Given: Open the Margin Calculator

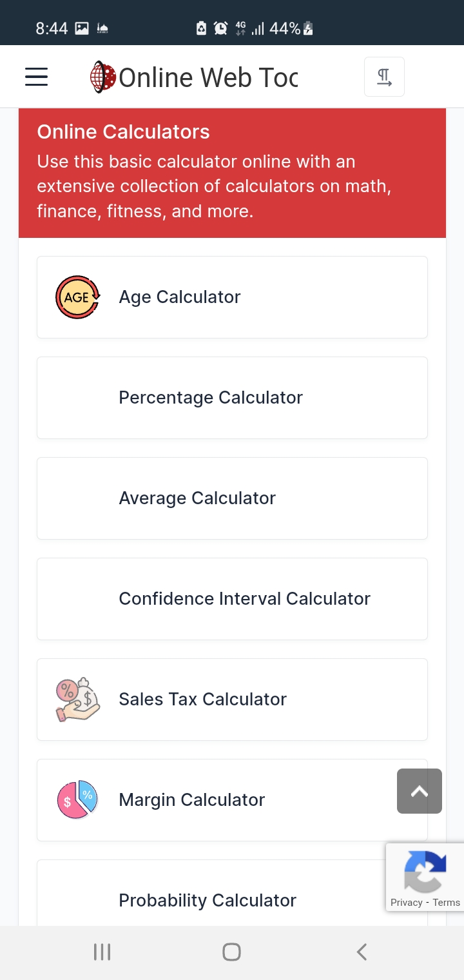Looking at the screenshot, I should click(x=192, y=800).
